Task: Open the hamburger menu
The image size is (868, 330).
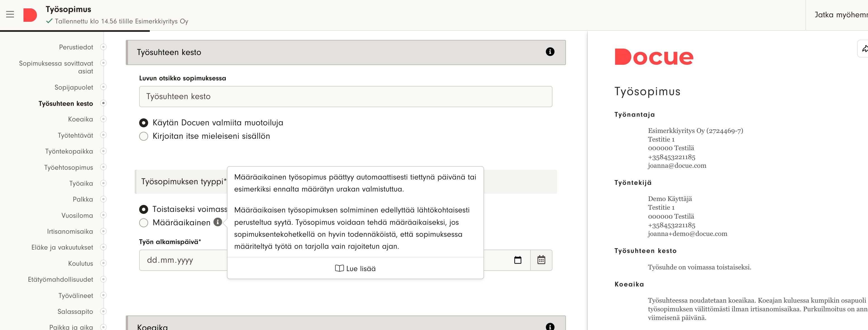Action: point(10,14)
